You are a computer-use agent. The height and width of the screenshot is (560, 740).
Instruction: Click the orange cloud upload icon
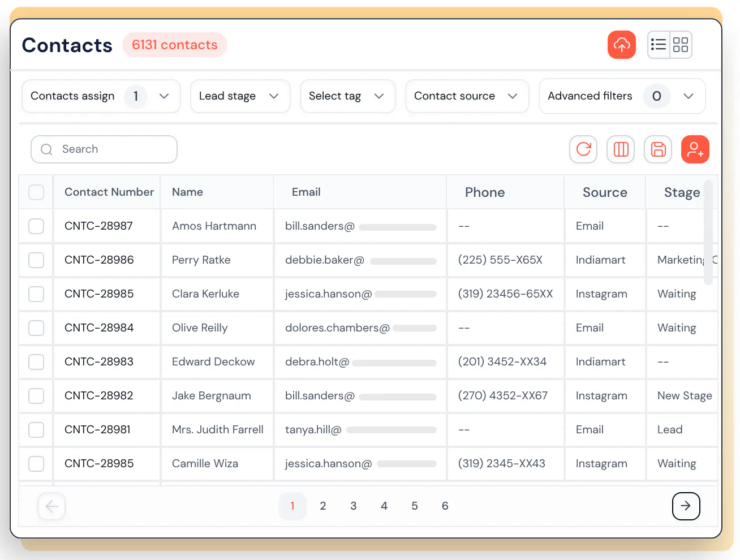[x=622, y=45]
